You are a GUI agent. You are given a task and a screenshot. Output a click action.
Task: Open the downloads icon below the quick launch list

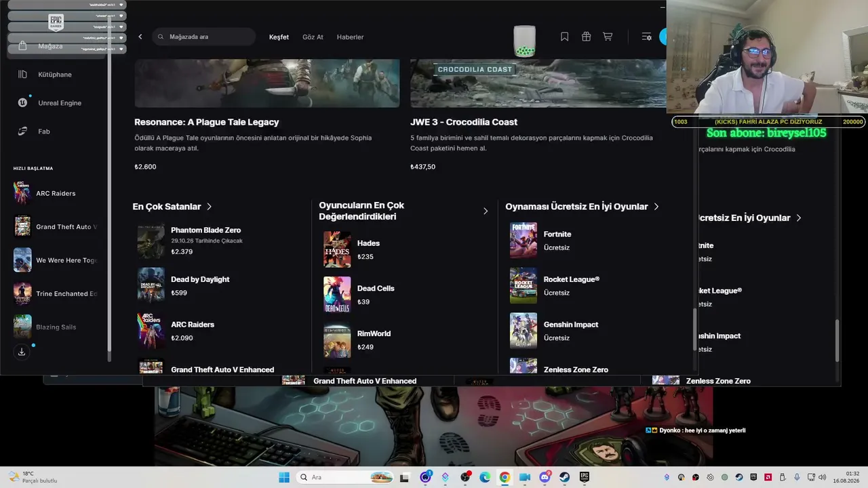pyautogui.click(x=22, y=352)
